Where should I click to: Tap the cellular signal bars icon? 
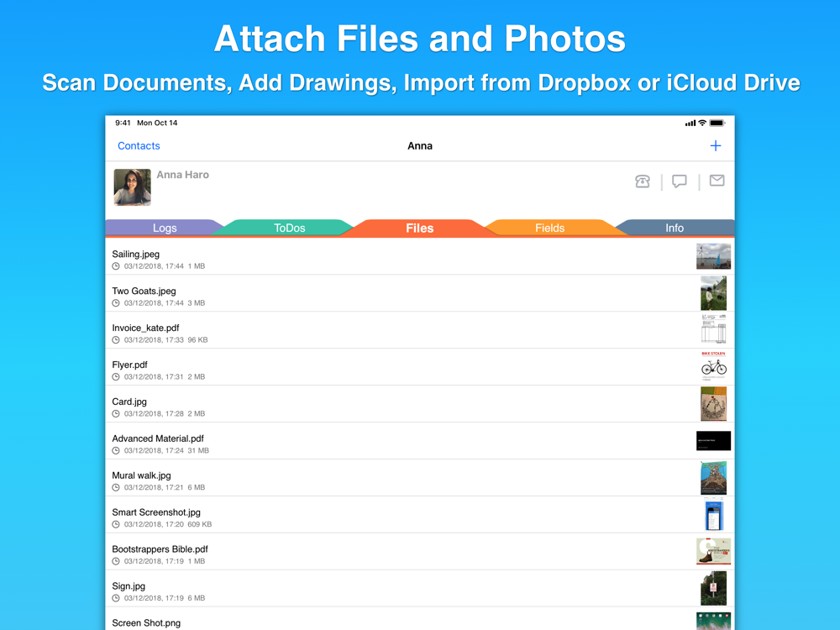point(690,123)
